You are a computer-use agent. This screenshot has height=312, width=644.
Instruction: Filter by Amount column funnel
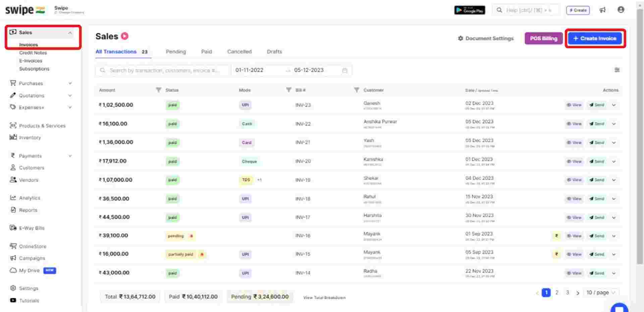(x=159, y=90)
